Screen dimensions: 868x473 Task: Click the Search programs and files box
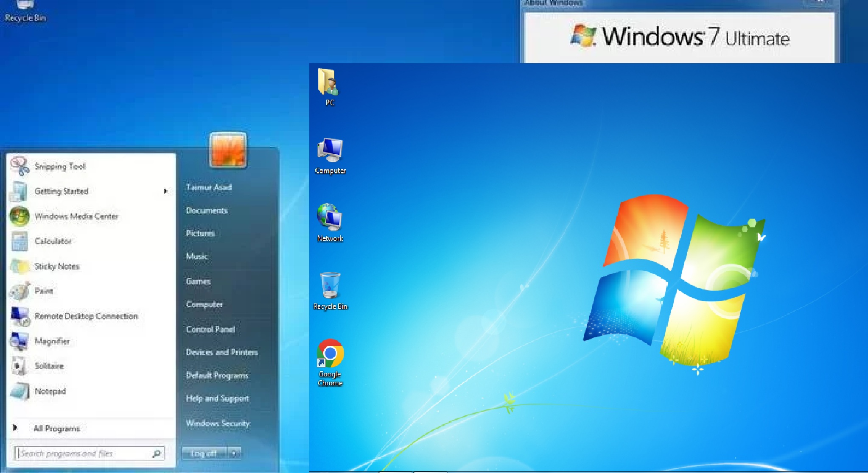click(x=84, y=454)
